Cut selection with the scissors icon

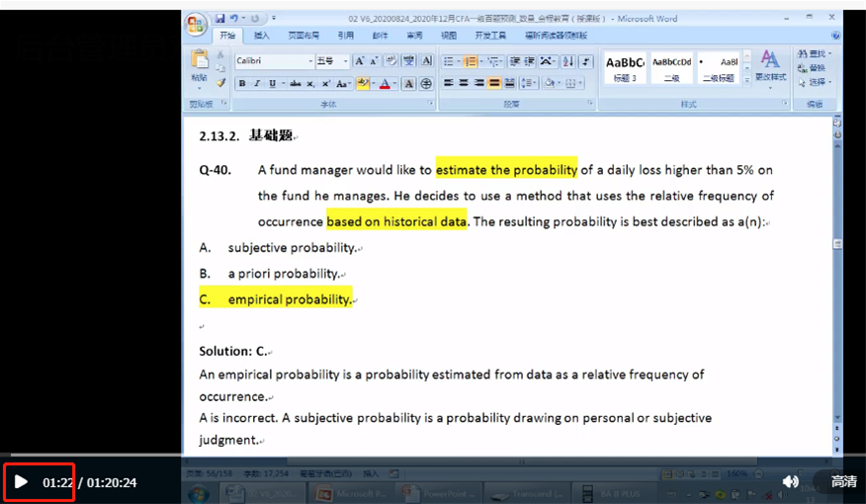click(220, 54)
